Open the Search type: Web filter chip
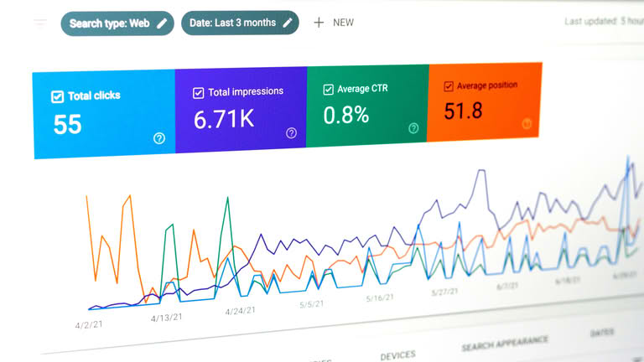Screen dimensions: 644x362 117,23
